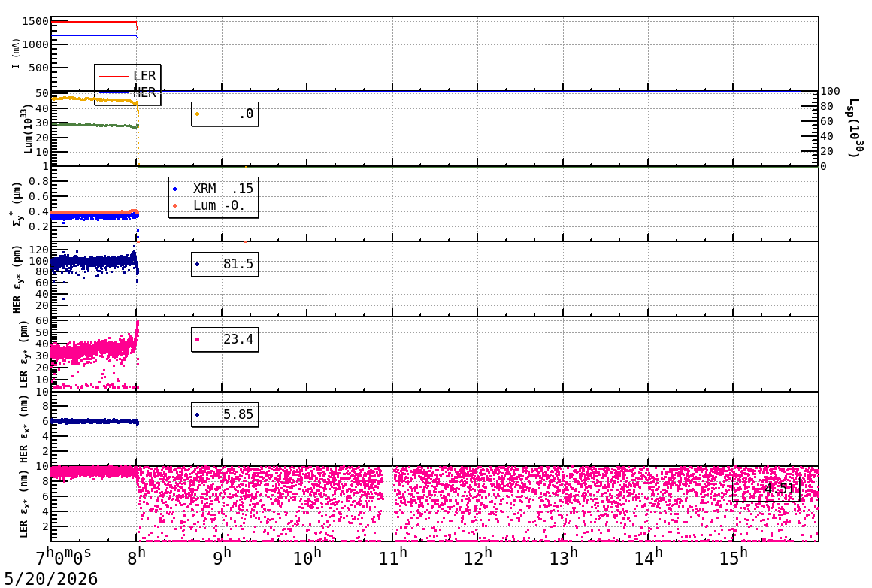The image size is (872, 588).
Task: Click the LER entry in current legend
Action: (x=127, y=76)
